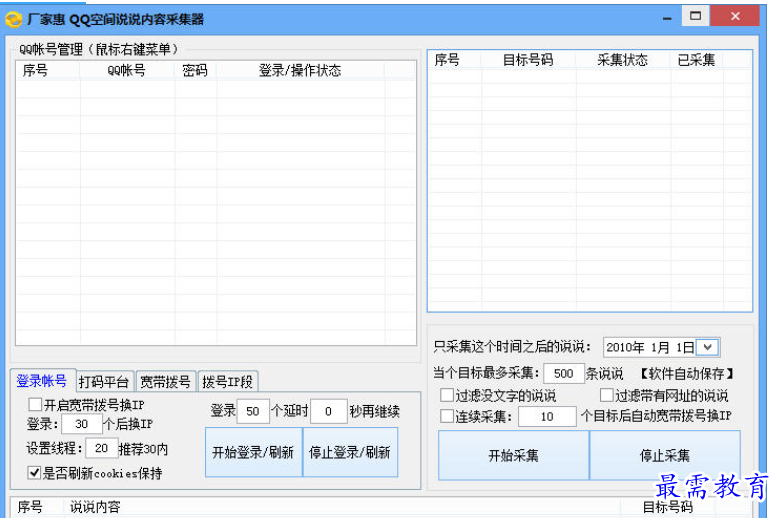The image size is (777, 518).
Task: Click the year 2010年 in date field
Action: coord(625,347)
